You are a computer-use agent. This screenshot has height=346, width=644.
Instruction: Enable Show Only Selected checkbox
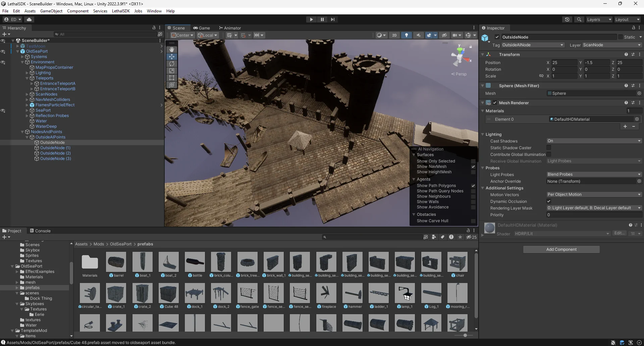(x=473, y=161)
